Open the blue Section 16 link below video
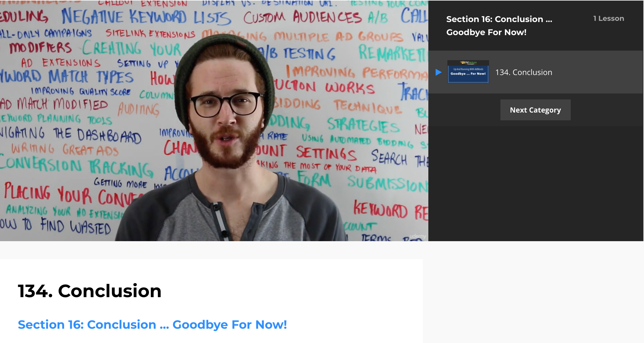Screen dimensions: 644x343 click(152, 325)
